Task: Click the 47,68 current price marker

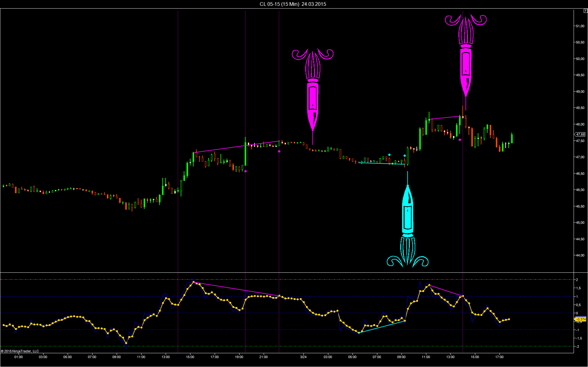Action: [580, 134]
